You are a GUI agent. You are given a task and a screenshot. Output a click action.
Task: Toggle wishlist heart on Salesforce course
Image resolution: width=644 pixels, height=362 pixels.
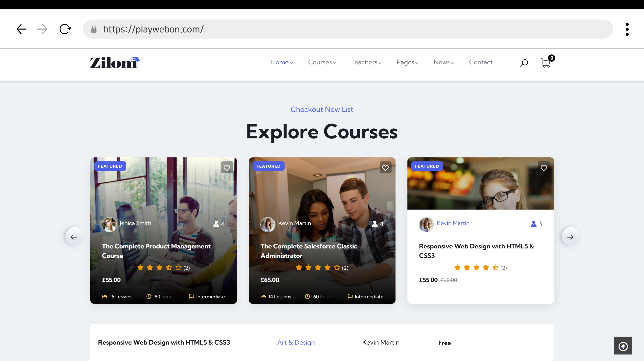385,168
